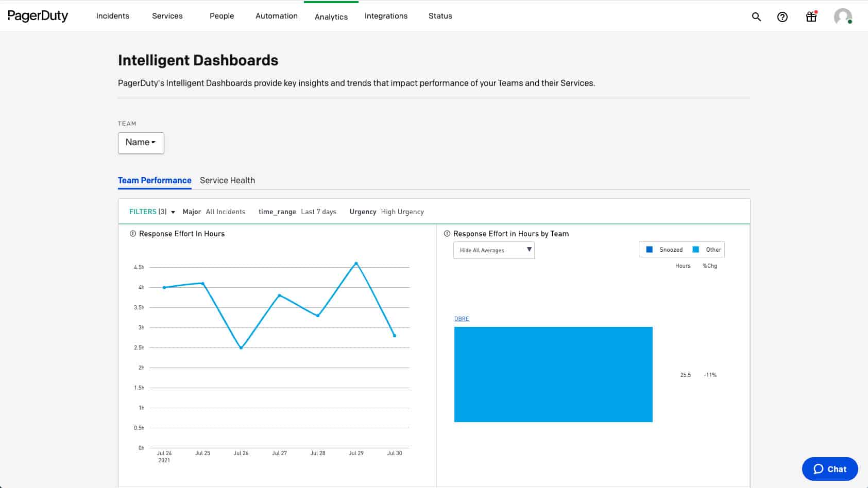Expand the Team Name dropdown
This screenshot has width=868, height=488.
click(141, 143)
